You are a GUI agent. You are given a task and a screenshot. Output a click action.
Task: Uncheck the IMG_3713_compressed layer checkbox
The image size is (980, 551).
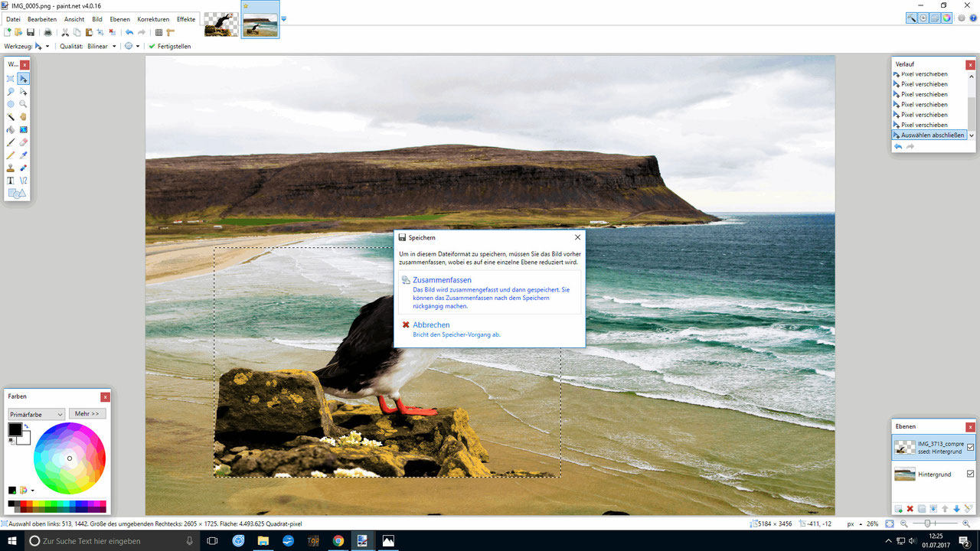tap(970, 448)
